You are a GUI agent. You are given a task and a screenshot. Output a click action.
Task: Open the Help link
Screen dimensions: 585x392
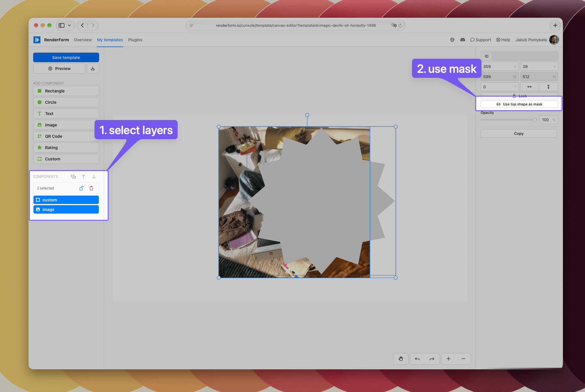point(503,40)
